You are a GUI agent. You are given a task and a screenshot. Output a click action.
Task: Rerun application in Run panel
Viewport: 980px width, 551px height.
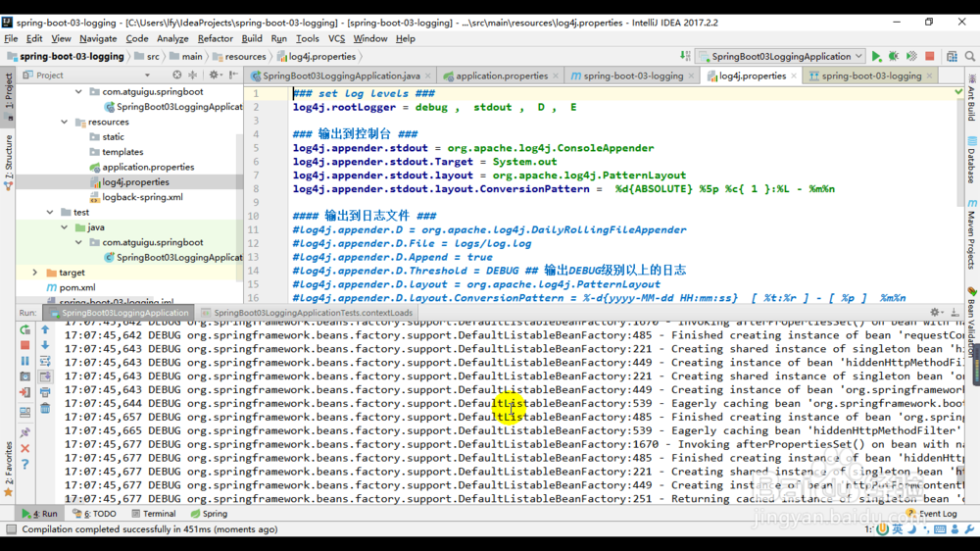[25, 329]
